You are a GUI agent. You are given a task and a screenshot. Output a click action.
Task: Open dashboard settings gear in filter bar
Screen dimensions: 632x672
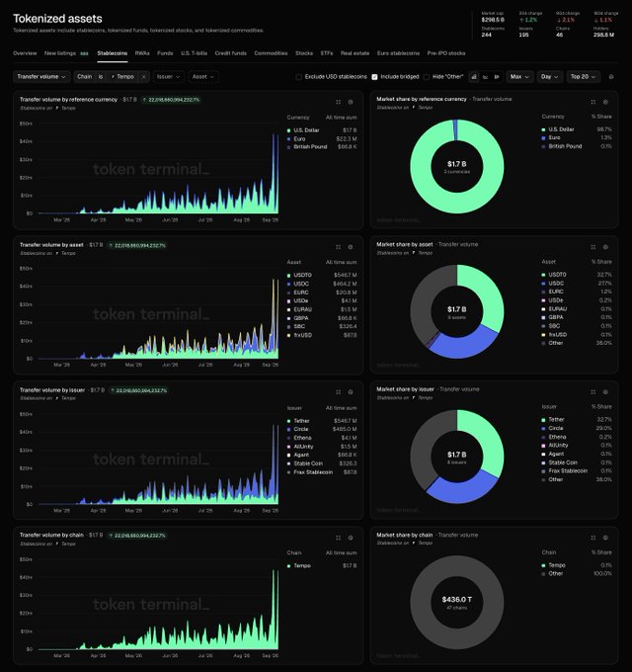[x=611, y=77]
